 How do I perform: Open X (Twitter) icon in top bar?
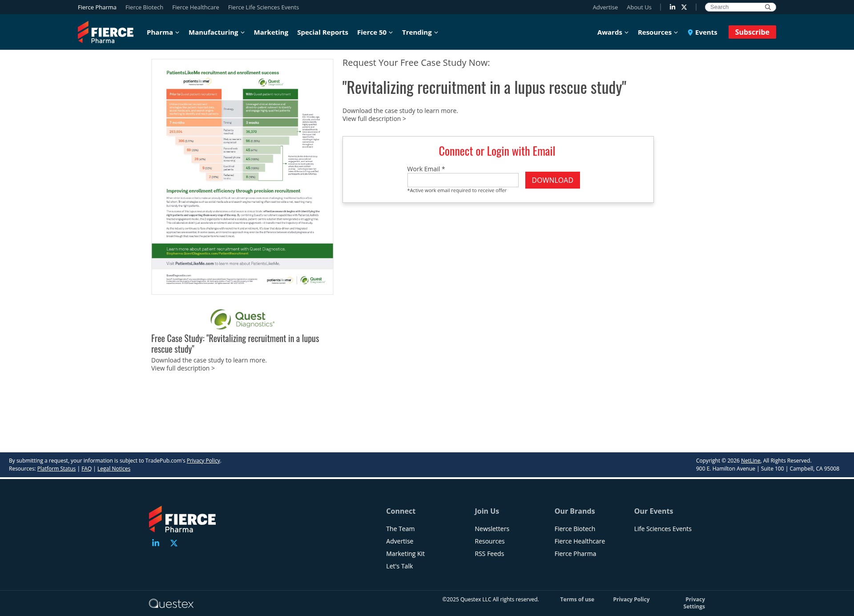[x=684, y=7]
